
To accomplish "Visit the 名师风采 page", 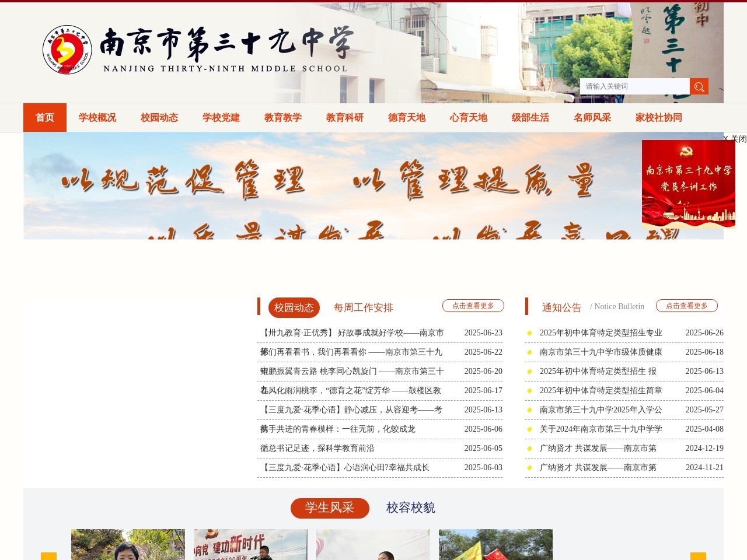I will tap(592, 117).
